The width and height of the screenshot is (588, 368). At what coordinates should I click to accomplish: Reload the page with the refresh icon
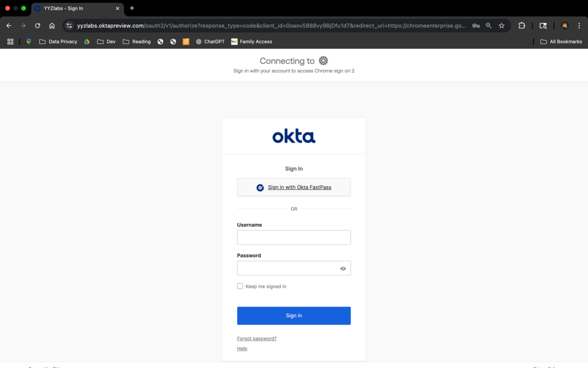(38, 26)
